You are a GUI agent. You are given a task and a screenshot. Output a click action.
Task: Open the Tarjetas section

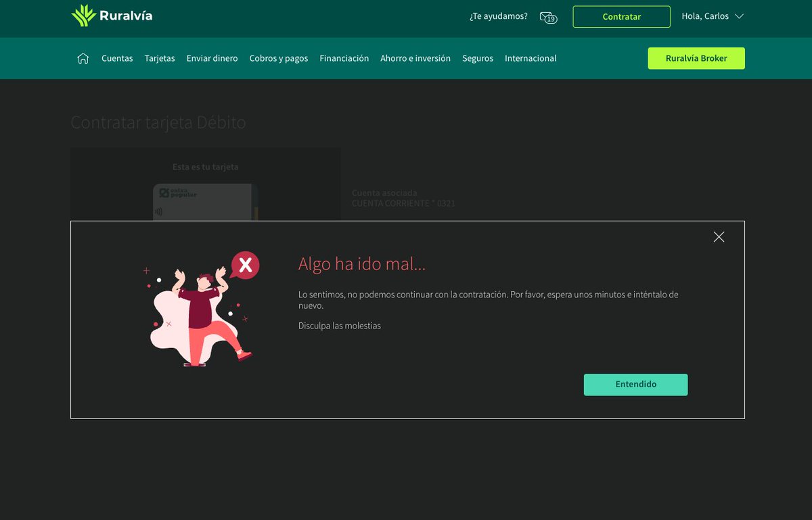point(160,58)
